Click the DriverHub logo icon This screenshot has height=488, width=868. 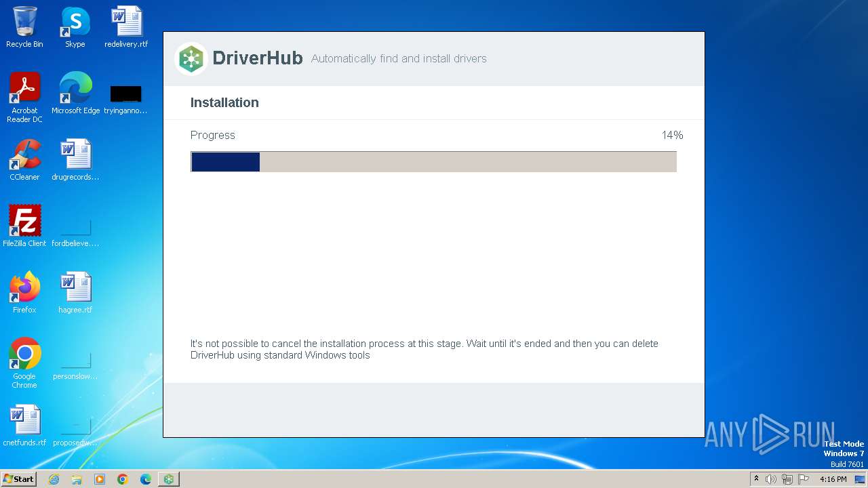(191, 59)
